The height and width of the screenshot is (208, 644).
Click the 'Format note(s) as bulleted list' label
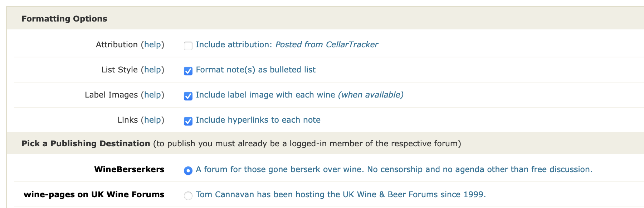(255, 70)
